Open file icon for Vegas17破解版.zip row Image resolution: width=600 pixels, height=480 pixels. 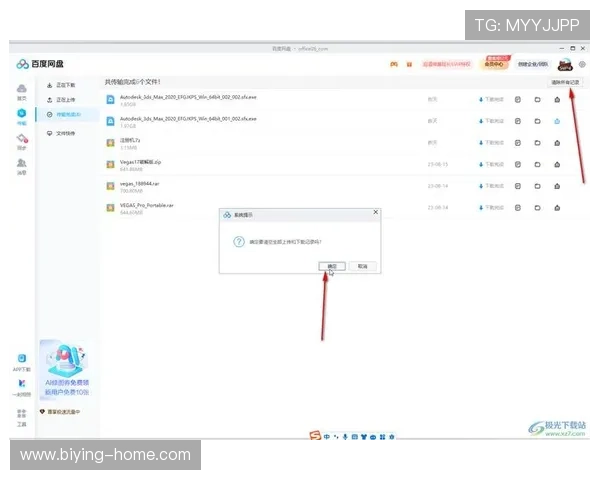coord(518,164)
